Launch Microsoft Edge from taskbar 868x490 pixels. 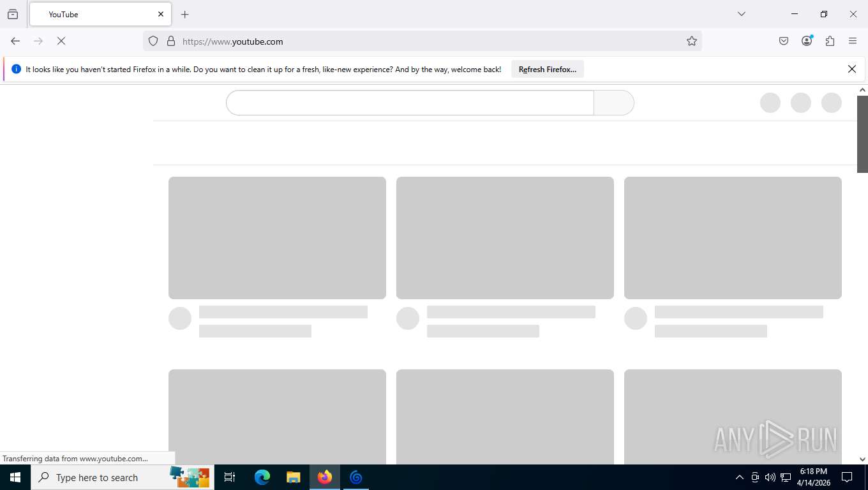point(262,477)
